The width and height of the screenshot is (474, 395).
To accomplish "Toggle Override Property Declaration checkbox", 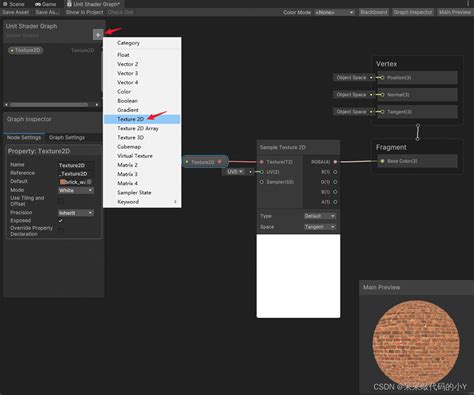I will [61, 230].
